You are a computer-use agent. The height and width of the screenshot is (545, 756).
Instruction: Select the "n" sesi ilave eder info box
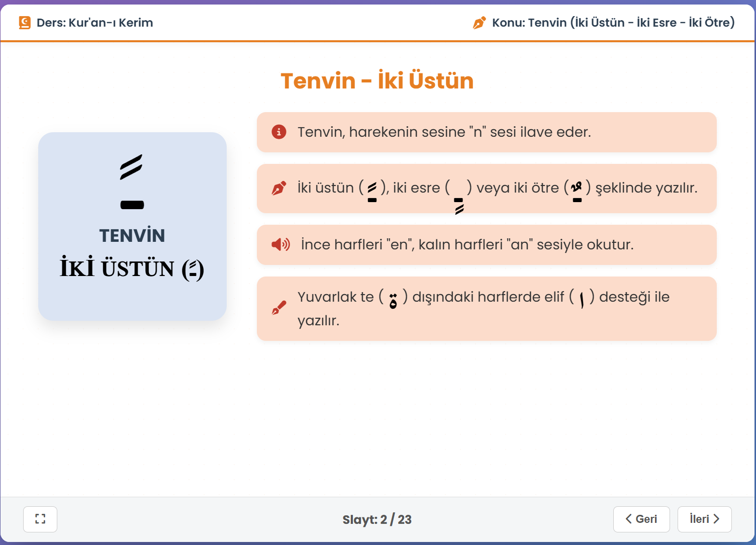click(487, 132)
